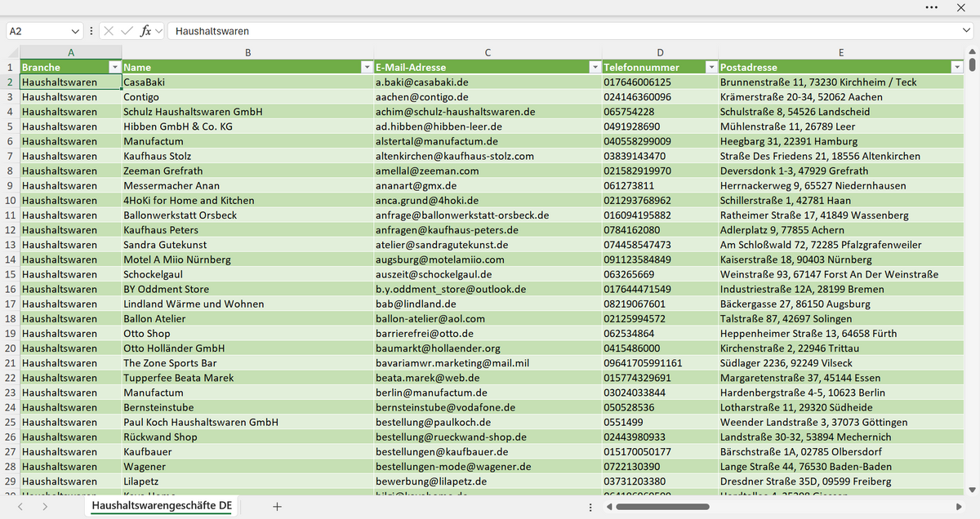The width and height of the screenshot is (980, 519).
Task: Select the cell BY Oddment Store
Action: [247, 289]
